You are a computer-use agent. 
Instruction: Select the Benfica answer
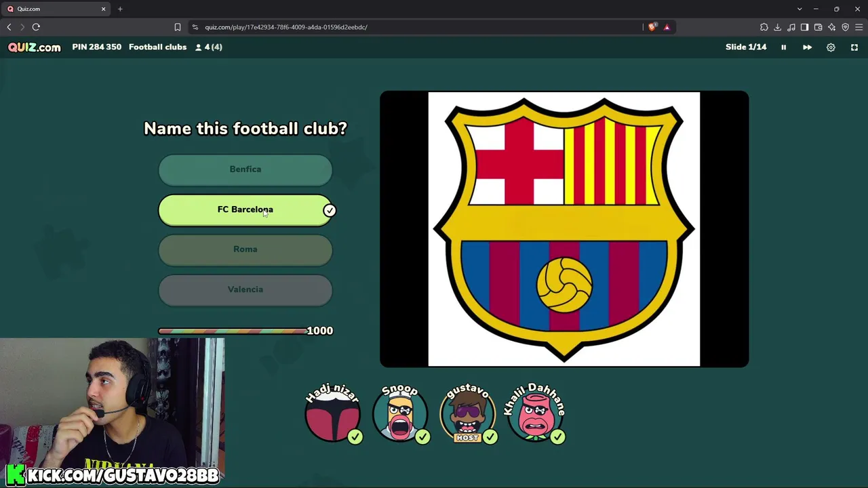tap(245, 169)
